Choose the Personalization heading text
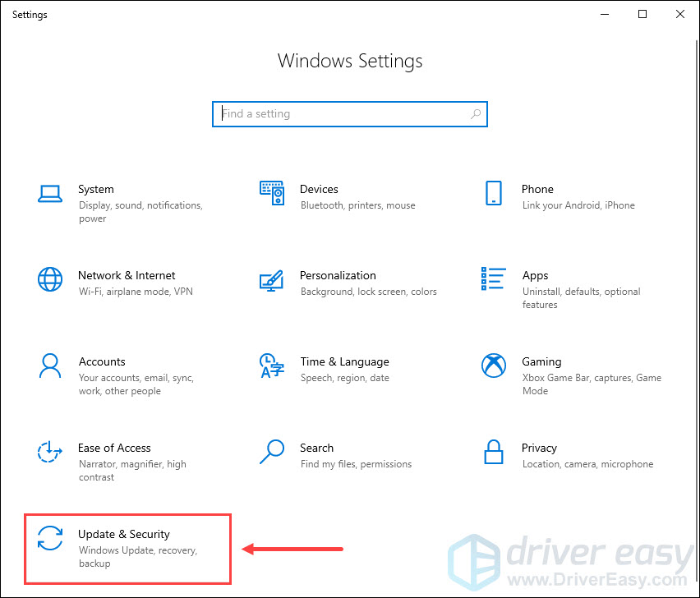 [x=338, y=275]
